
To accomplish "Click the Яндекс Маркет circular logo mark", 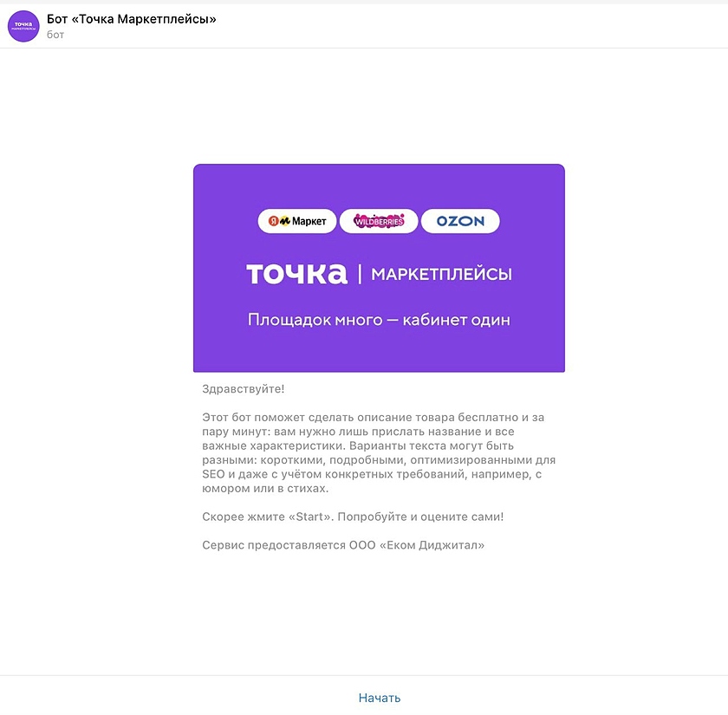I will tap(273, 221).
